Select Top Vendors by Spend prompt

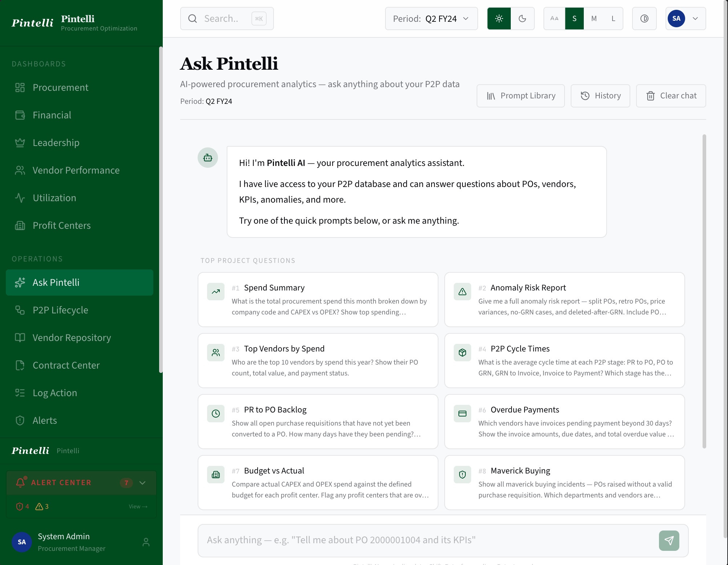pos(318,361)
